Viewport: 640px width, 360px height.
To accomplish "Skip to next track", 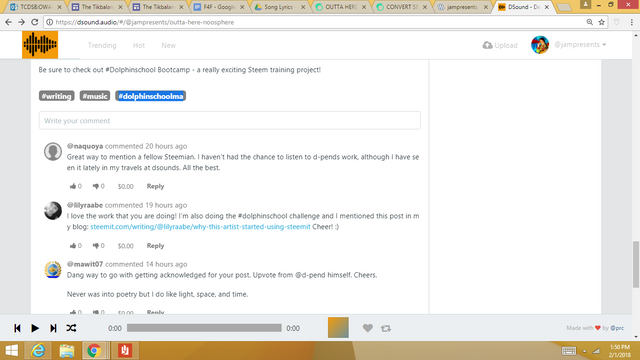I will click(x=53, y=328).
